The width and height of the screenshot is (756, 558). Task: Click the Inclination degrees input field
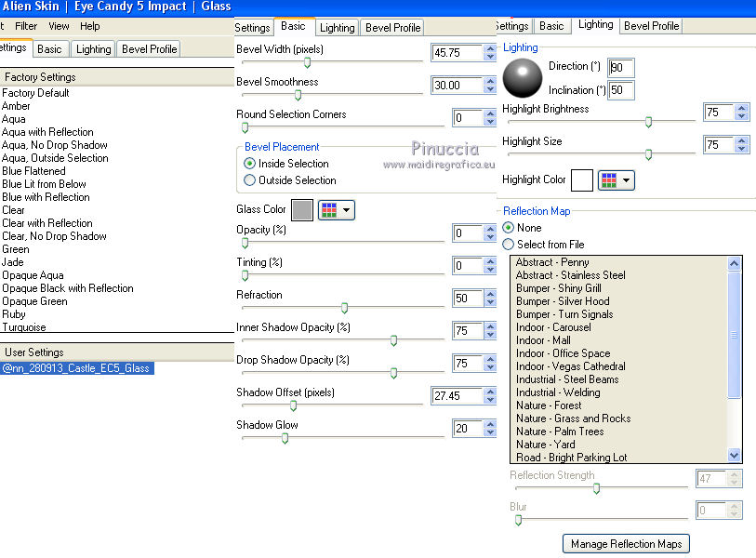[x=620, y=90]
